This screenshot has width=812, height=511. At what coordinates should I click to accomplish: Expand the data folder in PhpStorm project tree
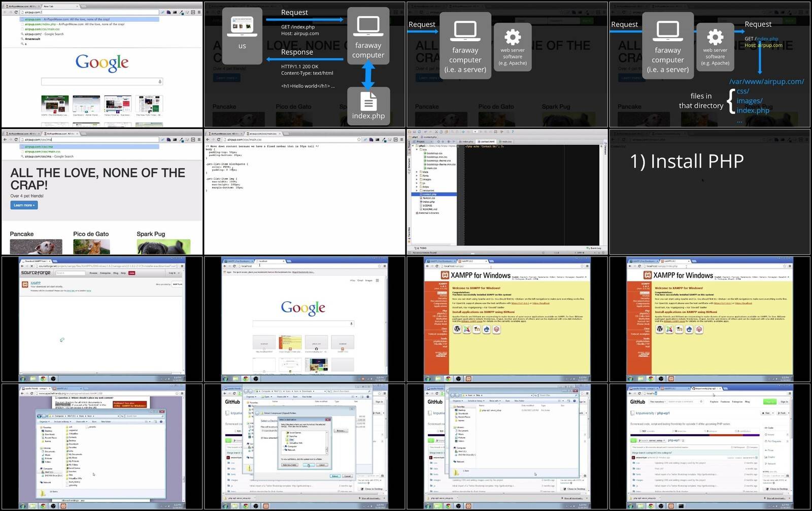[417, 172]
